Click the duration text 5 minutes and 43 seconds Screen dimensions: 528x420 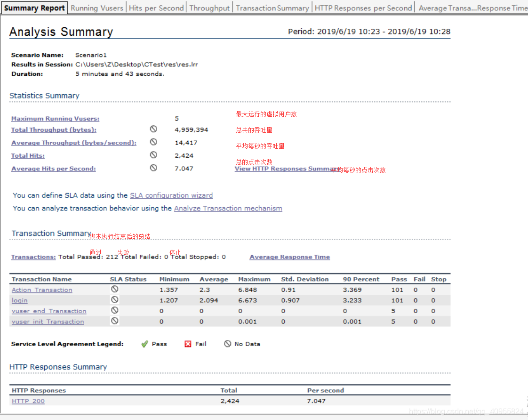pos(120,74)
